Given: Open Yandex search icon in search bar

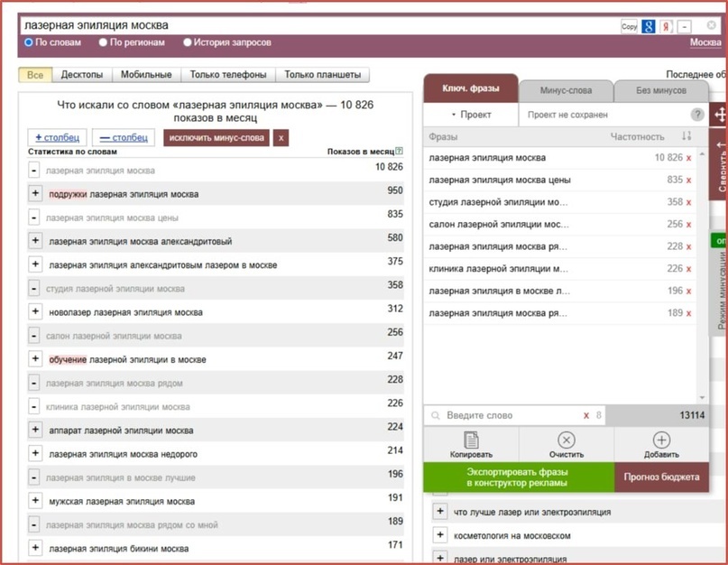Looking at the screenshot, I should coord(667,26).
